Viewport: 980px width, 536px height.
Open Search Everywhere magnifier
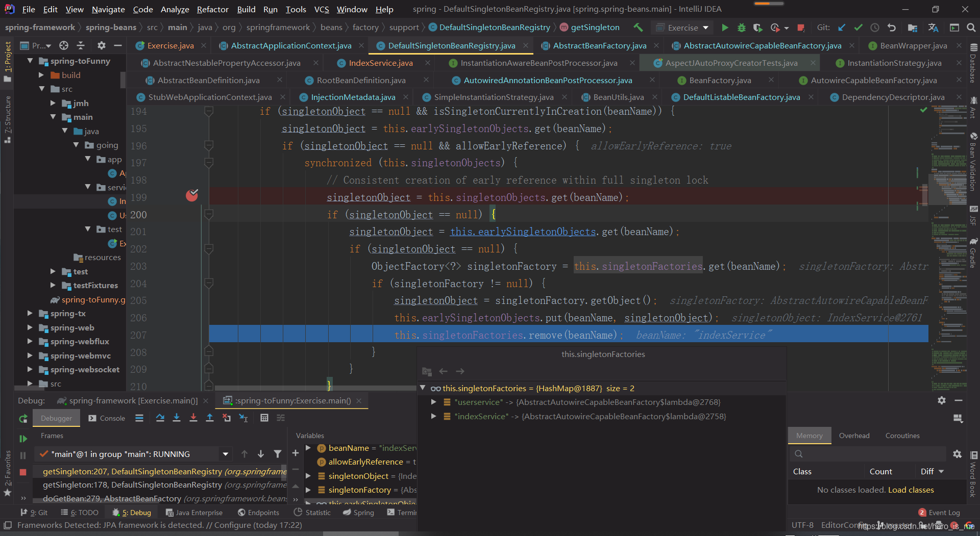tap(971, 28)
